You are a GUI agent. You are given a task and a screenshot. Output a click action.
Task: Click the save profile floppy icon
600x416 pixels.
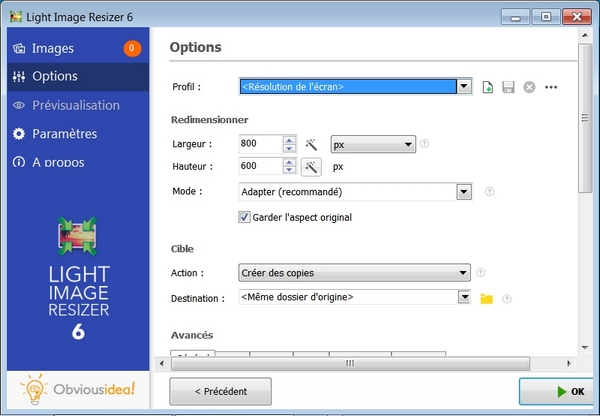tap(508, 87)
